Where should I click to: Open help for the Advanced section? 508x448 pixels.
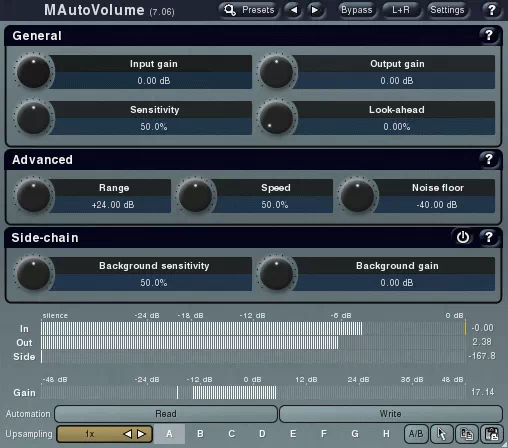(489, 159)
